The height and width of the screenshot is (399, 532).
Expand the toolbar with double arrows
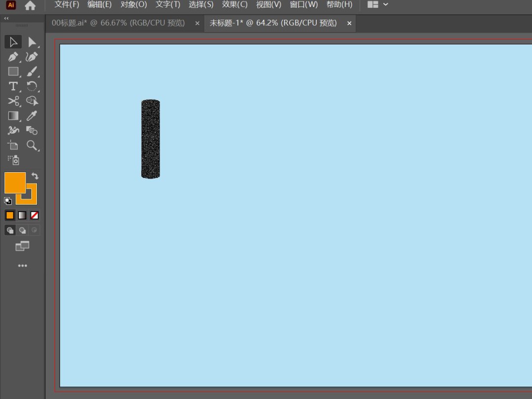pyautogui.click(x=6, y=18)
